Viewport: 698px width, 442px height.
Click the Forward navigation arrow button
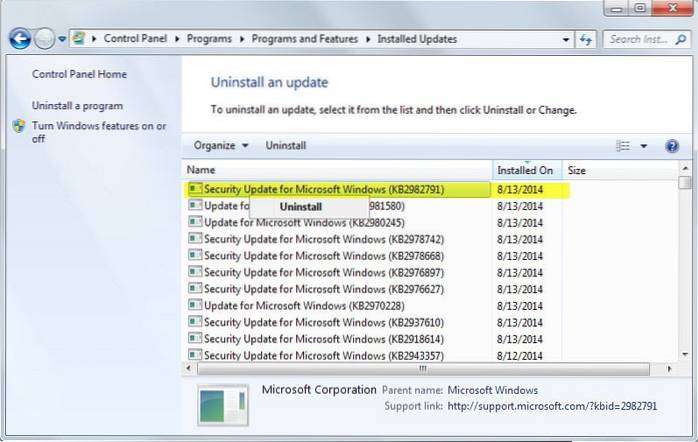44,40
